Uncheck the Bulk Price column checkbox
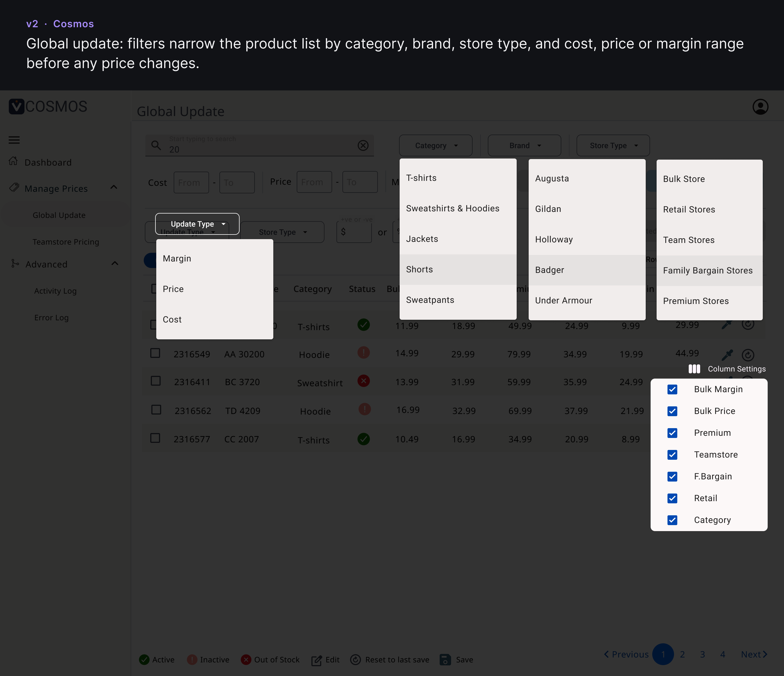The width and height of the screenshot is (784, 676). (x=672, y=411)
